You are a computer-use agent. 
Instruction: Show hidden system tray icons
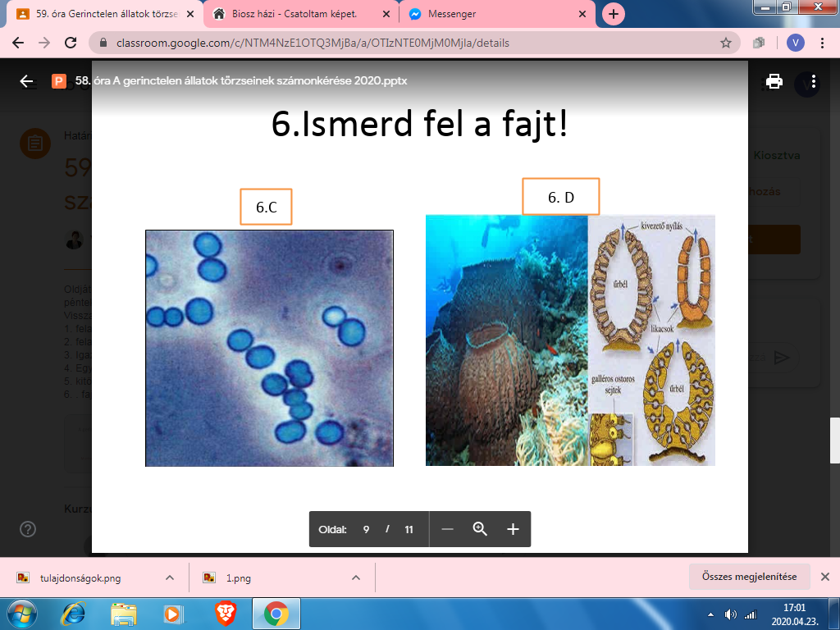tap(710, 614)
